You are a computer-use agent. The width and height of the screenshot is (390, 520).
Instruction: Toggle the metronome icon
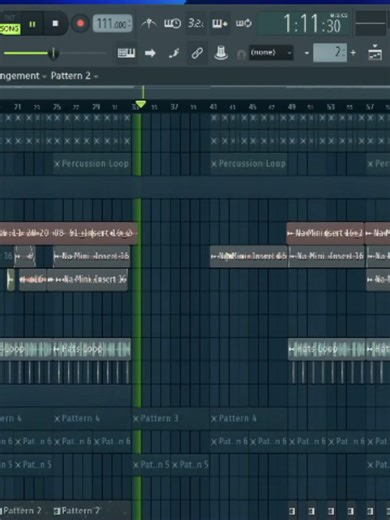pyautogui.click(x=148, y=23)
